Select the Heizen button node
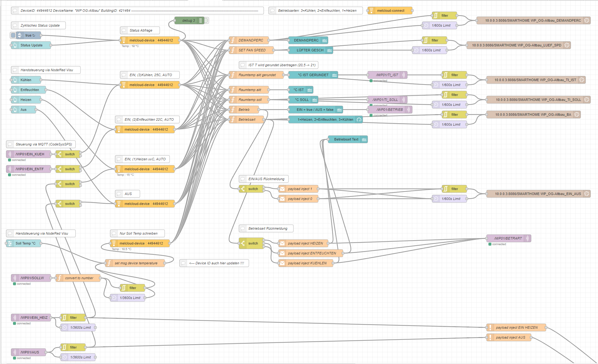Viewport: 598px width, 364px height. tap(26, 100)
